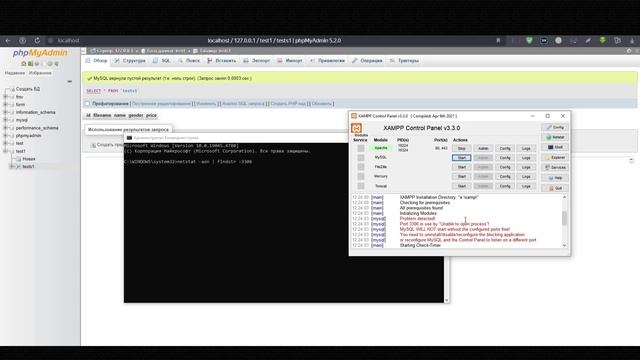The height and width of the screenshot is (360, 640).
Task: Expand the phpmyadmin database
Action: pos(6,136)
